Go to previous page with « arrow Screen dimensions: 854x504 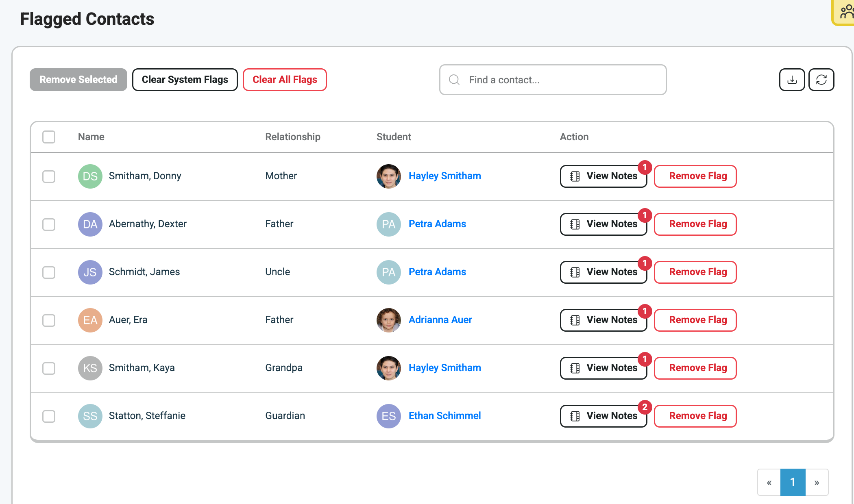pyautogui.click(x=769, y=482)
